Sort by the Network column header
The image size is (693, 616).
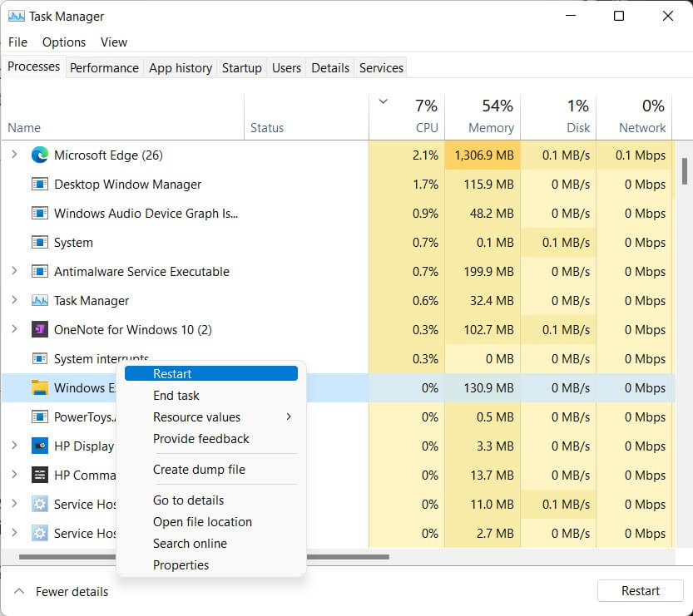pos(634,117)
